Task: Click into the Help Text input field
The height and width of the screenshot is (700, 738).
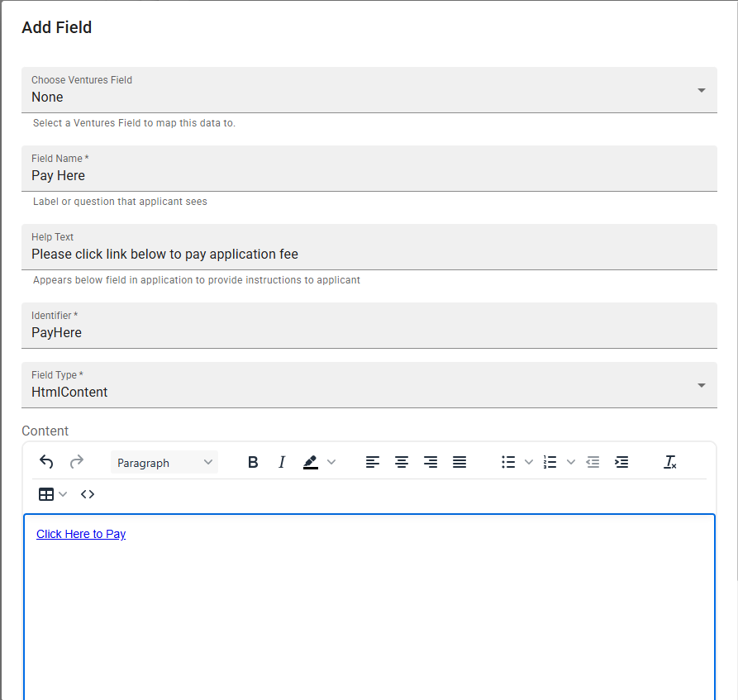Action: [x=369, y=254]
